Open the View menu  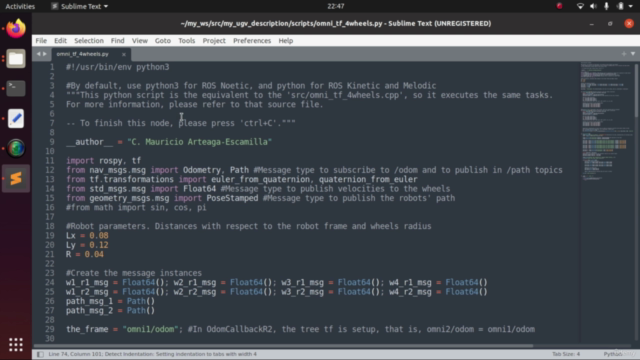(x=140, y=41)
